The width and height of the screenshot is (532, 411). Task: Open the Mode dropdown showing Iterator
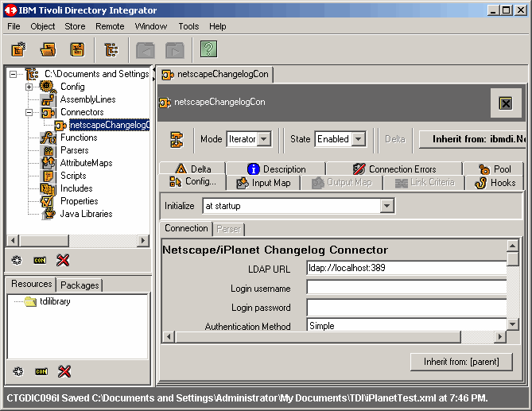[x=264, y=139]
